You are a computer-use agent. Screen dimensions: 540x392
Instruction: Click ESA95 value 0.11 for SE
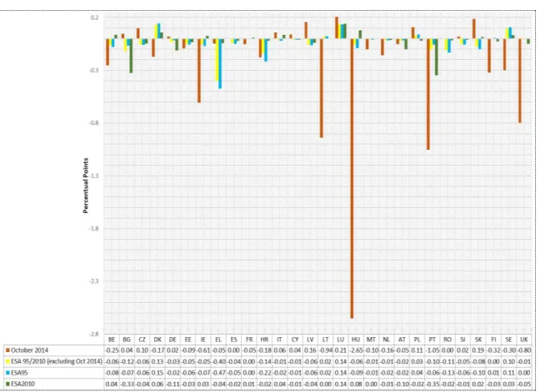[x=508, y=373]
